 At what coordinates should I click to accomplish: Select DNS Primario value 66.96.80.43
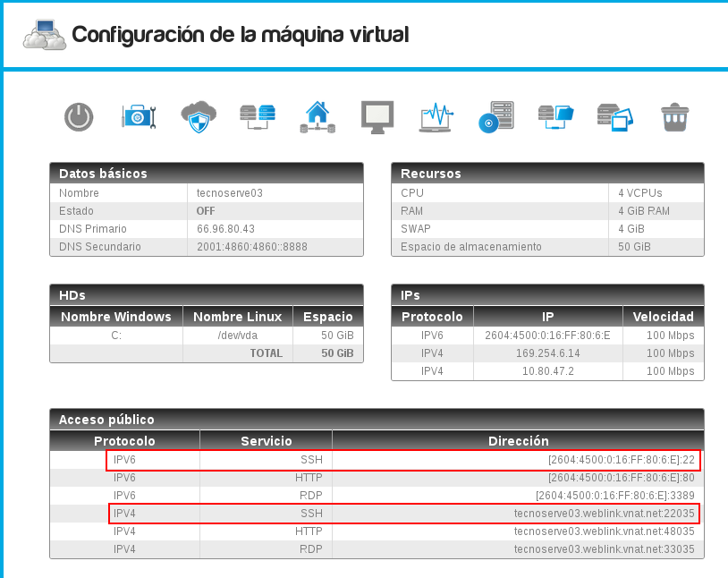(225, 228)
